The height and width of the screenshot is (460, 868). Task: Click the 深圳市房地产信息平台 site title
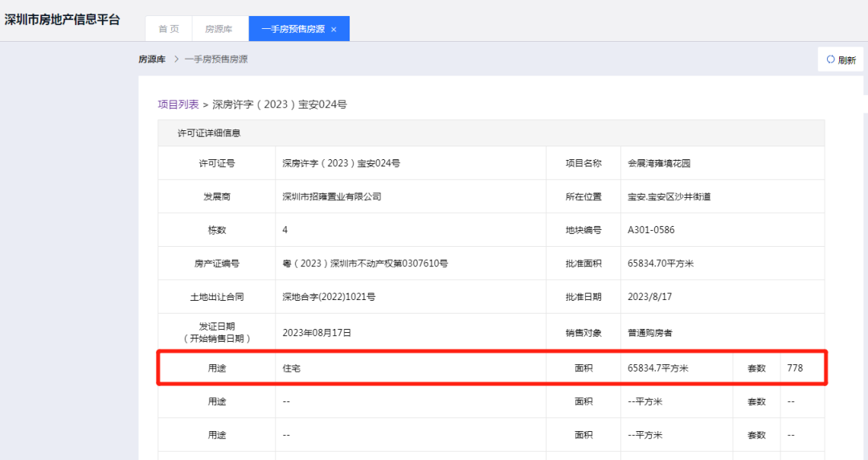pyautogui.click(x=62, y=19)
